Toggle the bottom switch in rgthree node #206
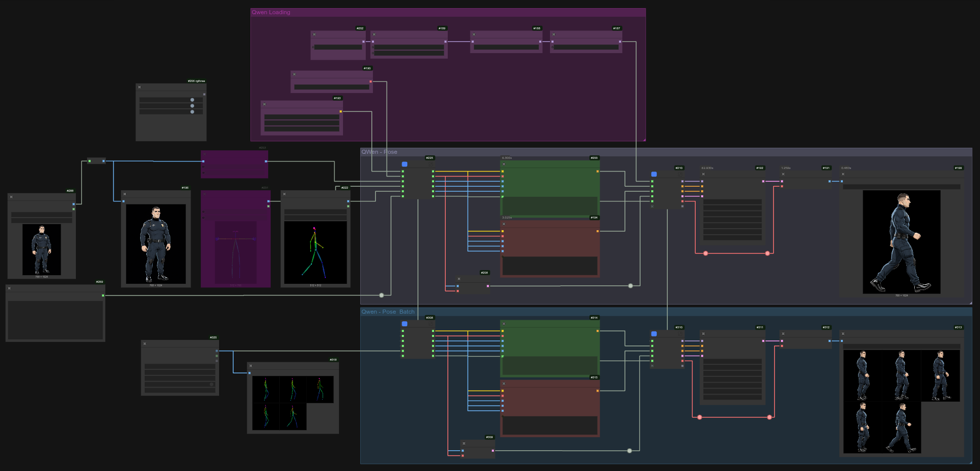Screen dimensions: 980x471 192,112
